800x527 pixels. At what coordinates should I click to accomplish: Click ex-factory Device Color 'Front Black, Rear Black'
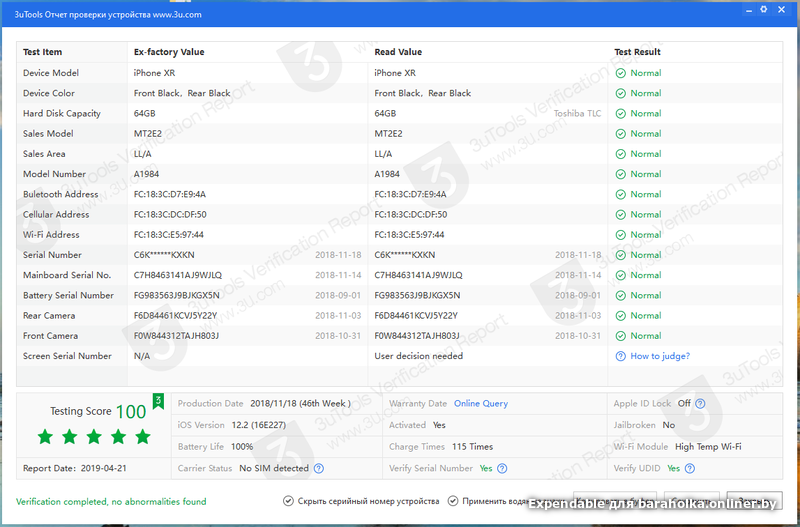click(x=182, y=93)
